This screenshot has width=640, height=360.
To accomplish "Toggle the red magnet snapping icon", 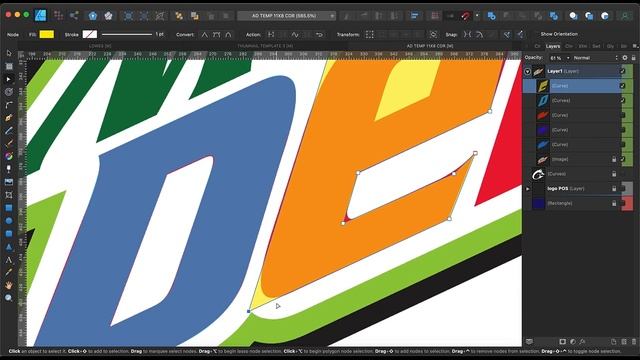I will click(x=466, y=16).
